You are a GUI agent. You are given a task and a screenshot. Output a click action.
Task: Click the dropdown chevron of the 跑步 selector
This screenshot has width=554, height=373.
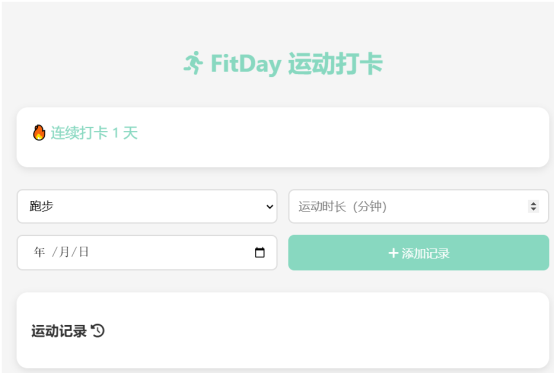(270, 207)
